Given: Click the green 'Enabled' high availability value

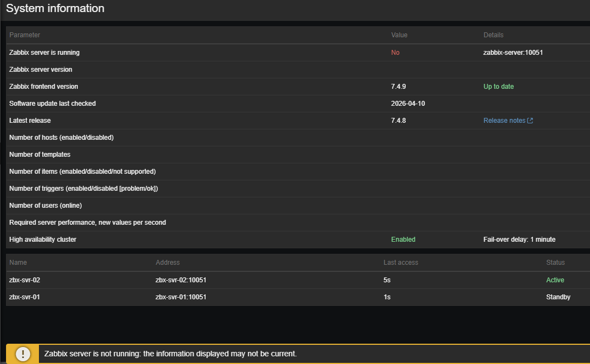Looking at the screenshot, I should (x=403, y=240).
